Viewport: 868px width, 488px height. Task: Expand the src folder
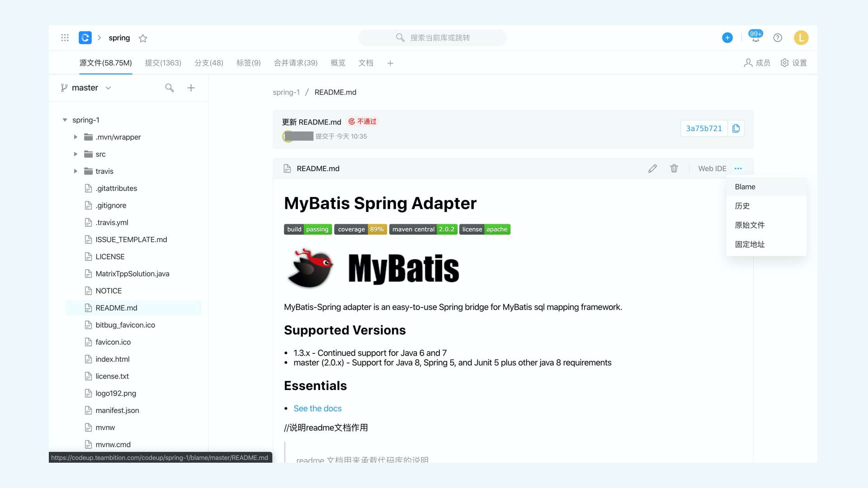75,154
